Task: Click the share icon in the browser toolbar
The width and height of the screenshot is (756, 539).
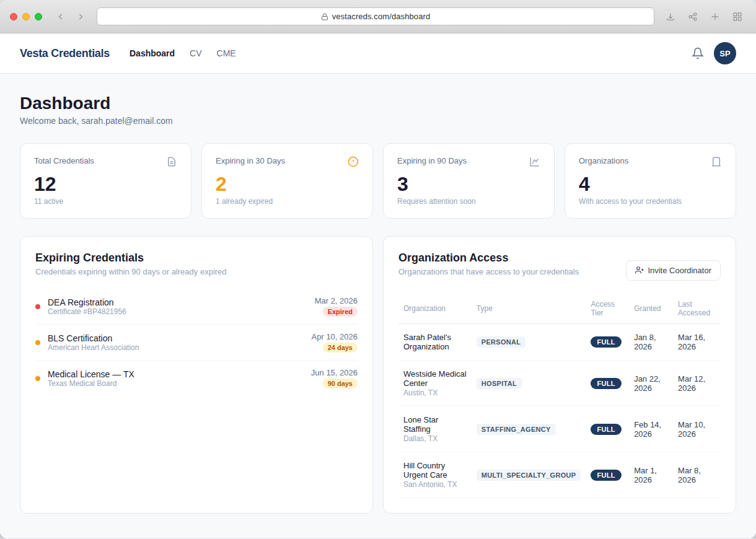Action: [693, 17]
